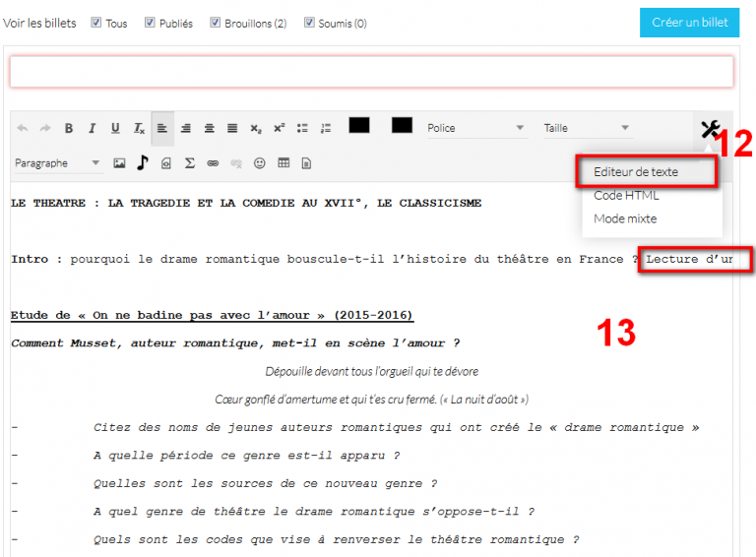Click the line starting Comment Musset, auteur romantique
Image resolution: width=756 pixels, height=557 pixels.
235,343
